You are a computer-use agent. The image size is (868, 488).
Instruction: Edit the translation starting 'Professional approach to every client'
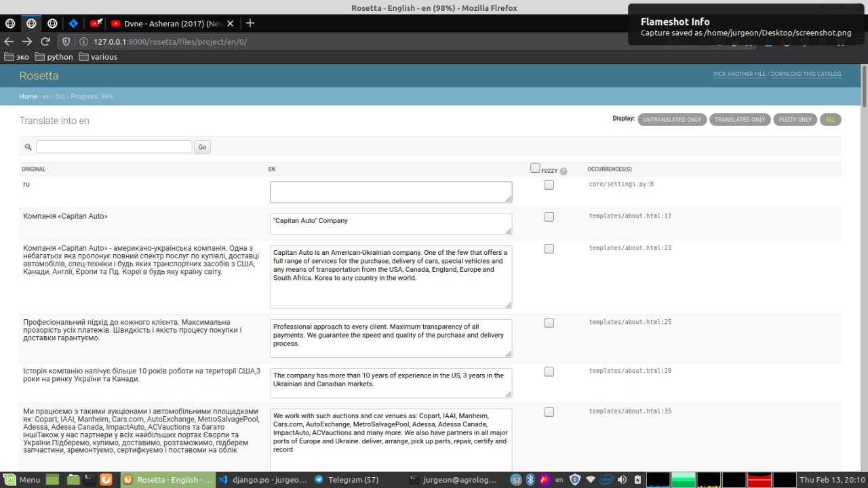391,338
